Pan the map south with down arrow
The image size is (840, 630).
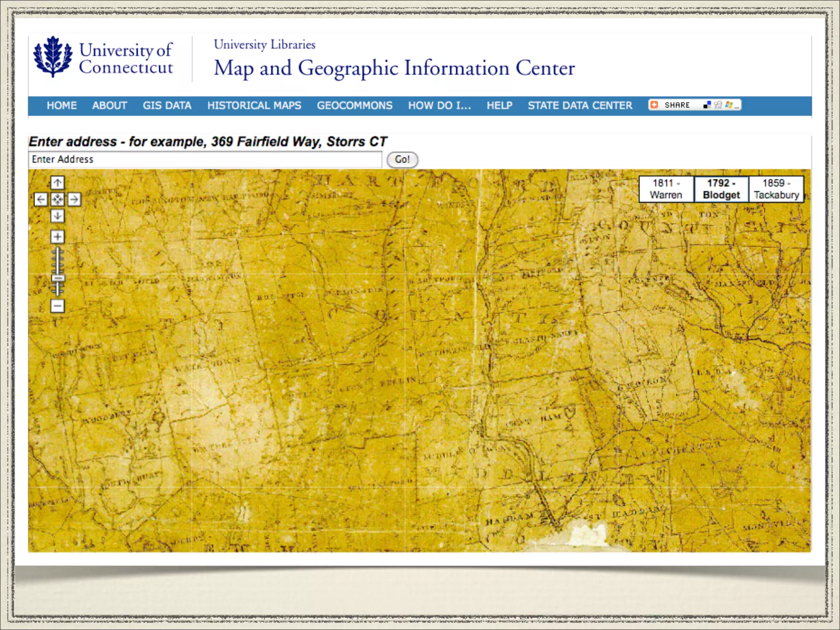pos(57,216)
